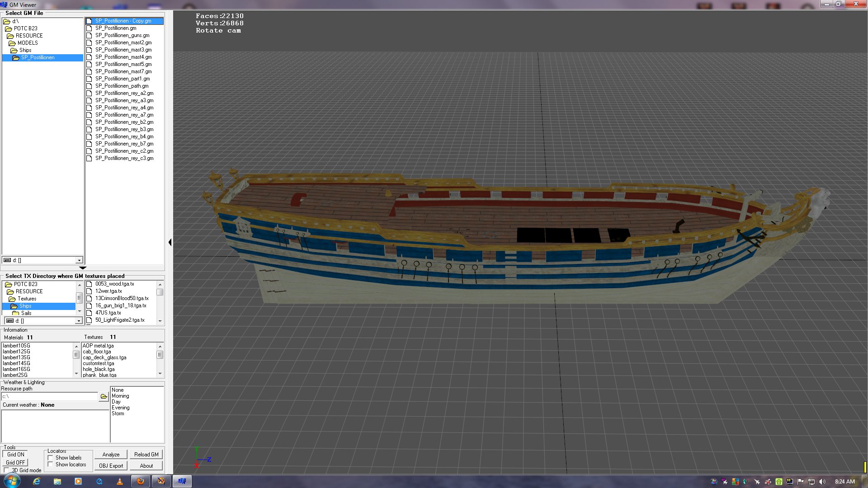Open the About dialog
Screen dimensions: 868x488
tap(146, 466)
